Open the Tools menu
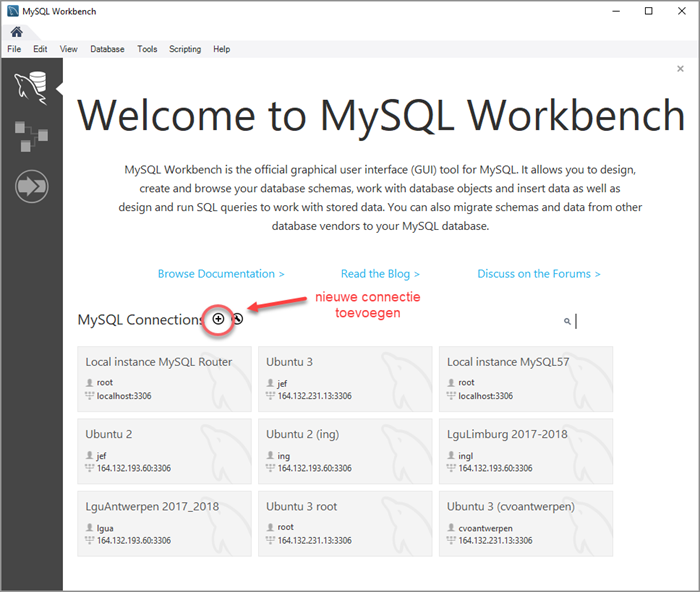 (x=147, y=49)
